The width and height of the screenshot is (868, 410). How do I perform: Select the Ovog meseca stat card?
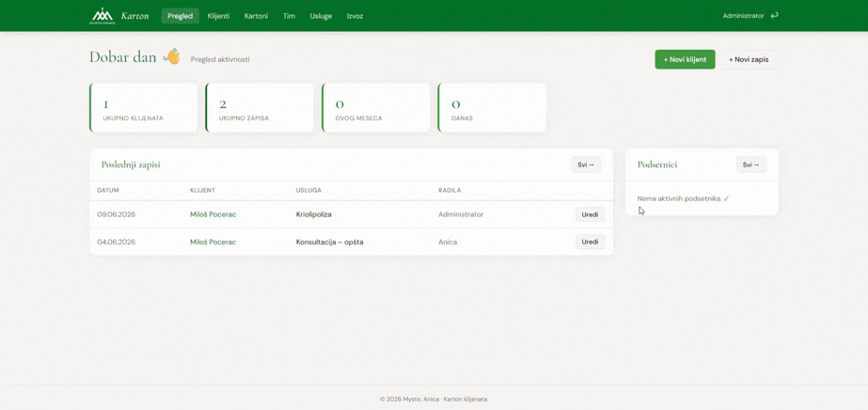tap(376, 108)
